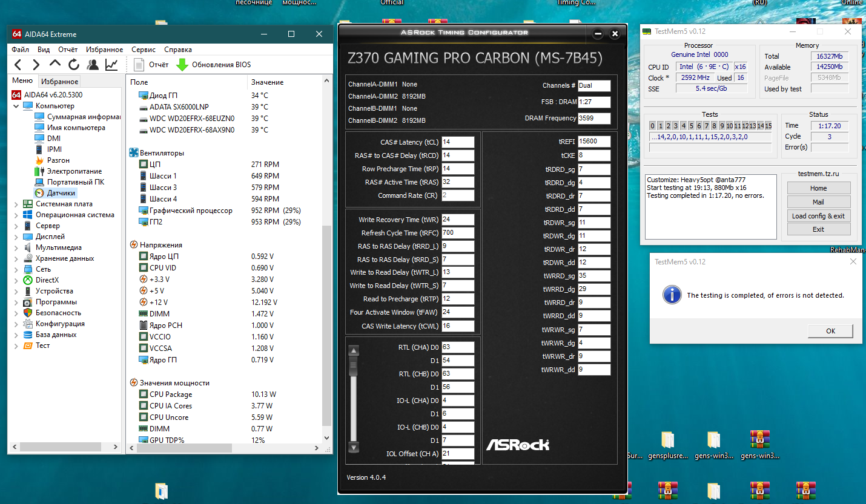Viewport: 866px width, 504px height.
Task: Collapse the Компьютер tree node
Action: point(16,106)
